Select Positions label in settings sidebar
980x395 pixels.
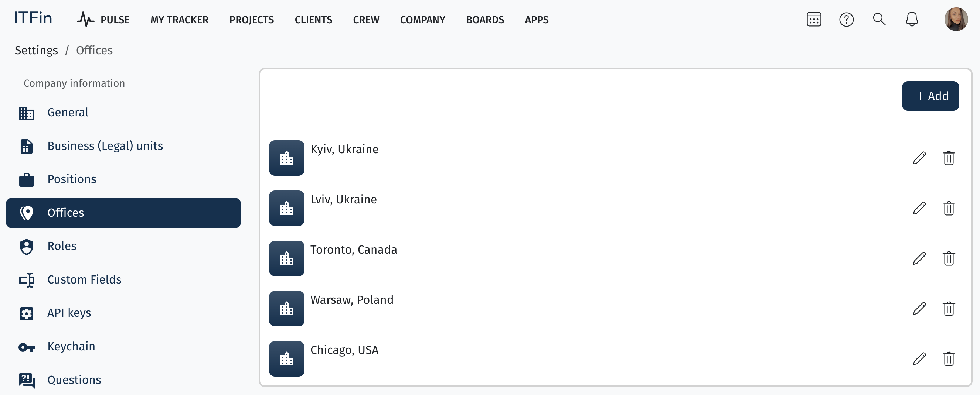(72, 179)
